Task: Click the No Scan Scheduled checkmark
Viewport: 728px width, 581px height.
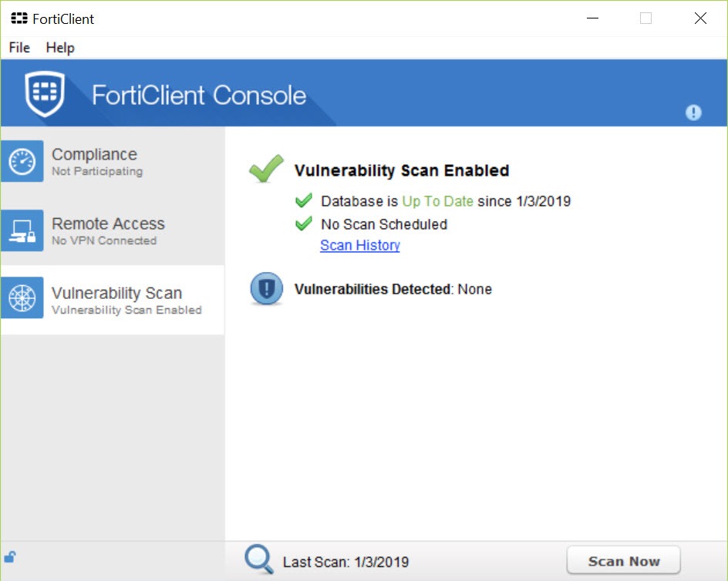Action: coord(304,223)
